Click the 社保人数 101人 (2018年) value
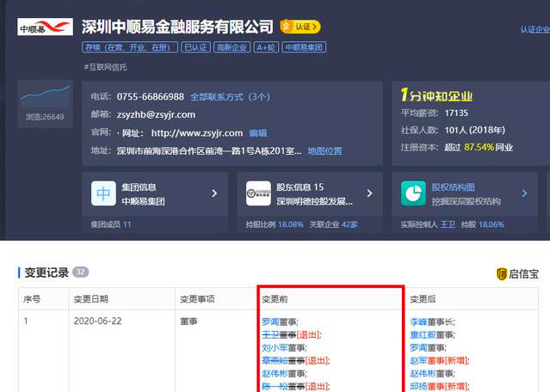Screen dimensions: 550x392 [x=475, y=131]
